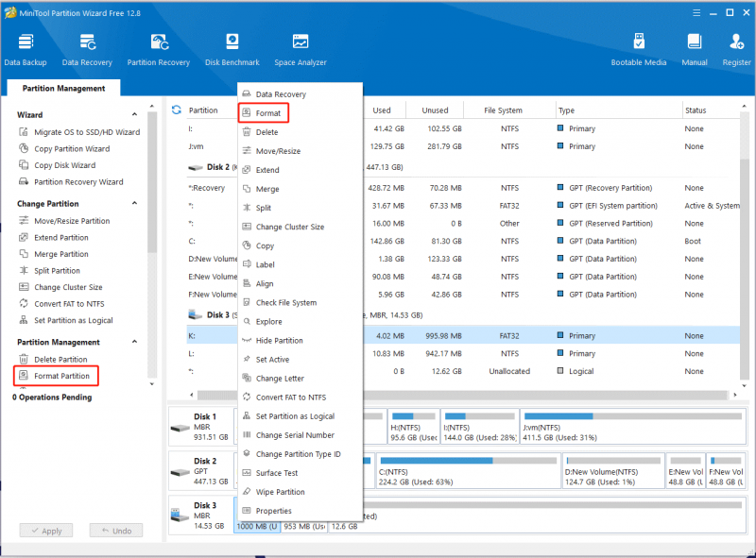Open the Data Backup tool
756x558 pixels.
pos(26,50)
